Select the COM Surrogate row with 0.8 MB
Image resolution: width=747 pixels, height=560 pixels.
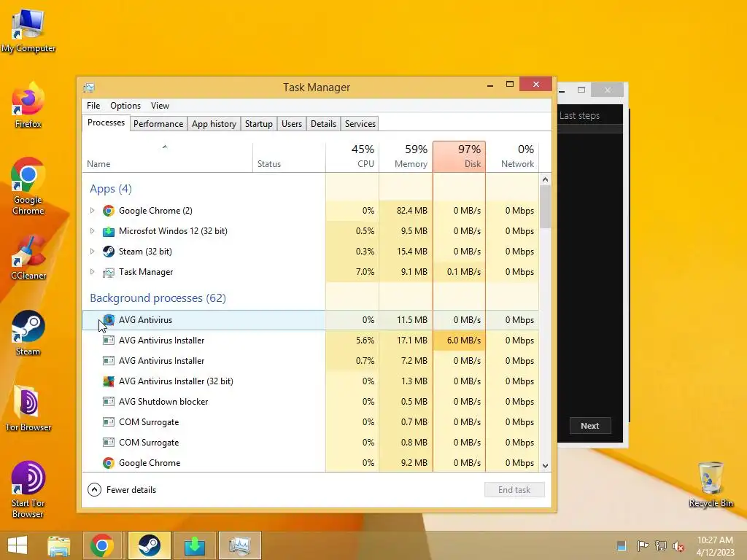[311, 443]
